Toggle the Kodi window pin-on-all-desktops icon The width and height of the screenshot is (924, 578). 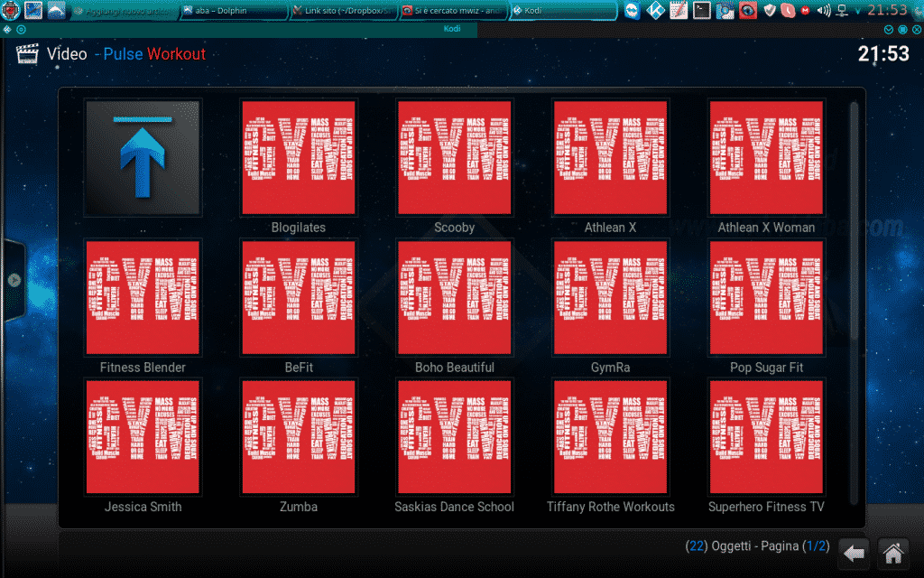click(22, 29)
